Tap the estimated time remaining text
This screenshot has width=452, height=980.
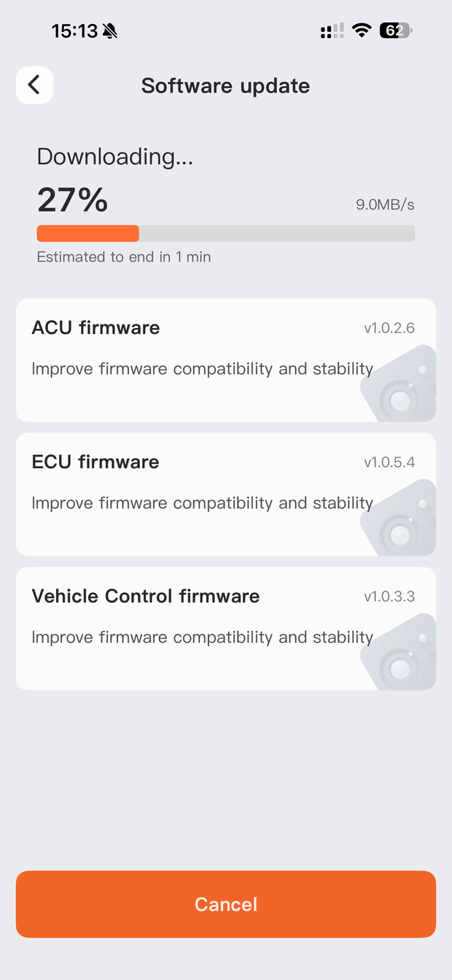tap(124, 257)
